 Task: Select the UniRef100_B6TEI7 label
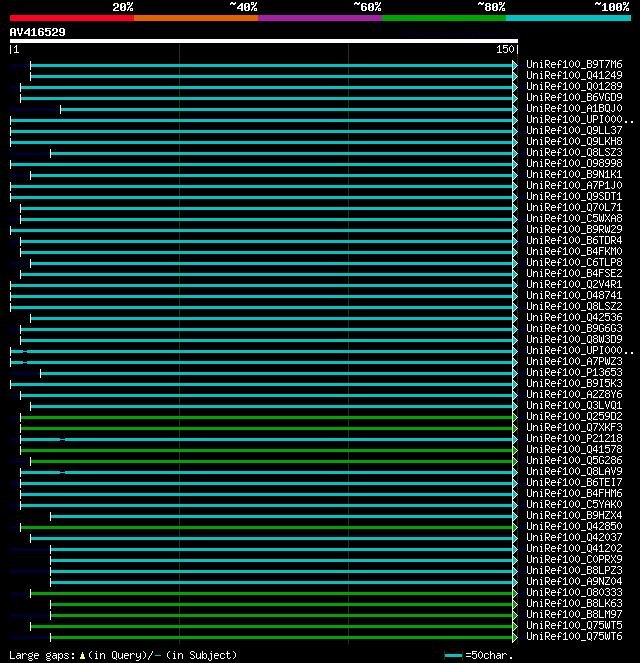coord(574,482)
